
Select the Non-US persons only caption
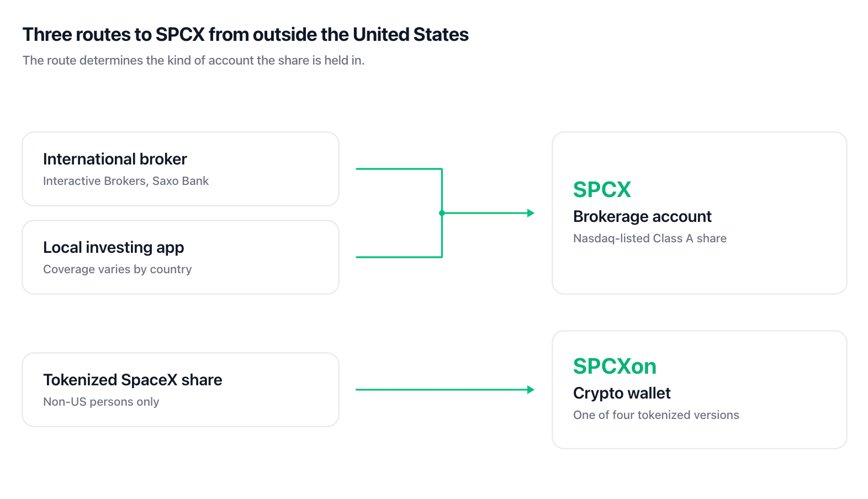(101, 402)
